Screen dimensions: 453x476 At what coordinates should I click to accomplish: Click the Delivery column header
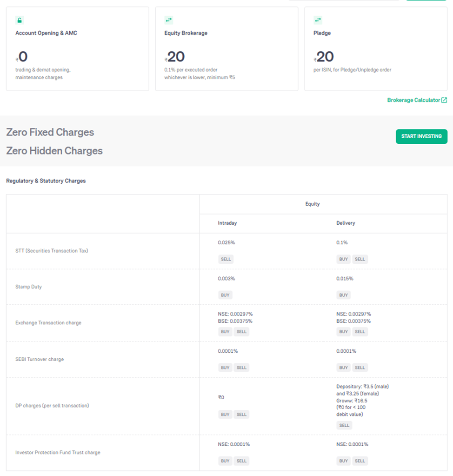point(346,223)
